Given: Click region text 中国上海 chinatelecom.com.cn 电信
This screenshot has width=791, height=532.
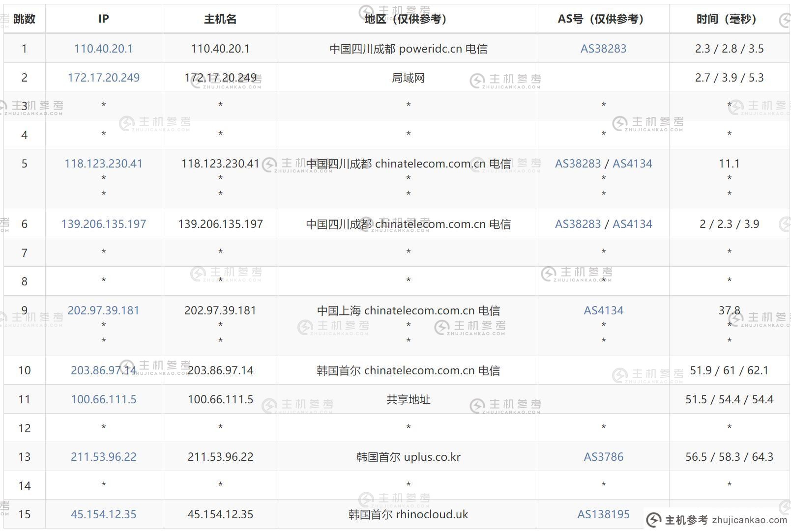Looking at the screenshot, I should click(x=408, y=310).
